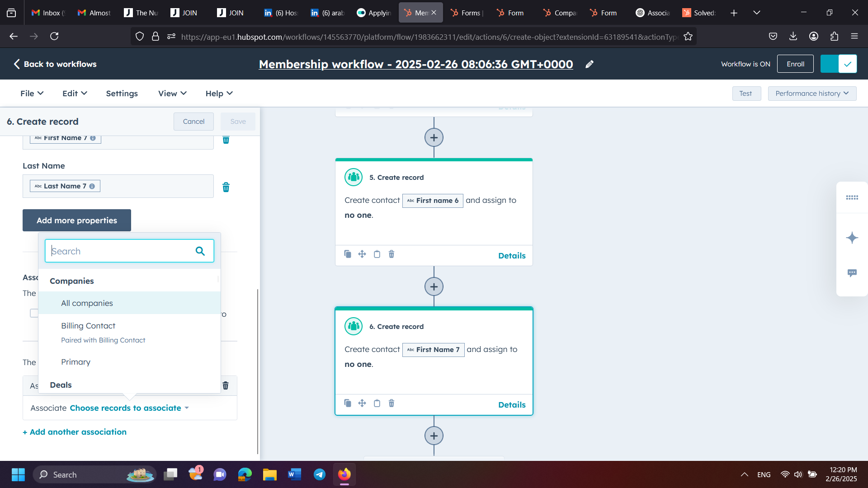
Task: Rename workflow using the pencil icon
Action: [x=589, y=64]
